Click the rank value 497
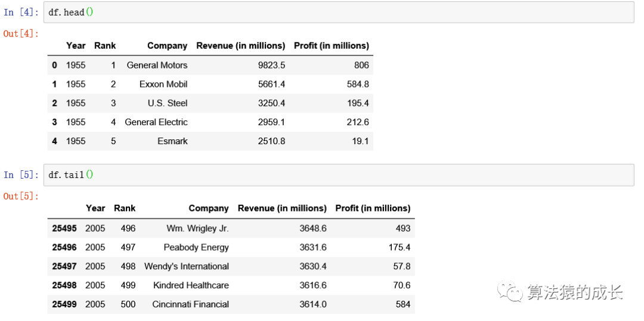644x321 pixels. point(128,247)
